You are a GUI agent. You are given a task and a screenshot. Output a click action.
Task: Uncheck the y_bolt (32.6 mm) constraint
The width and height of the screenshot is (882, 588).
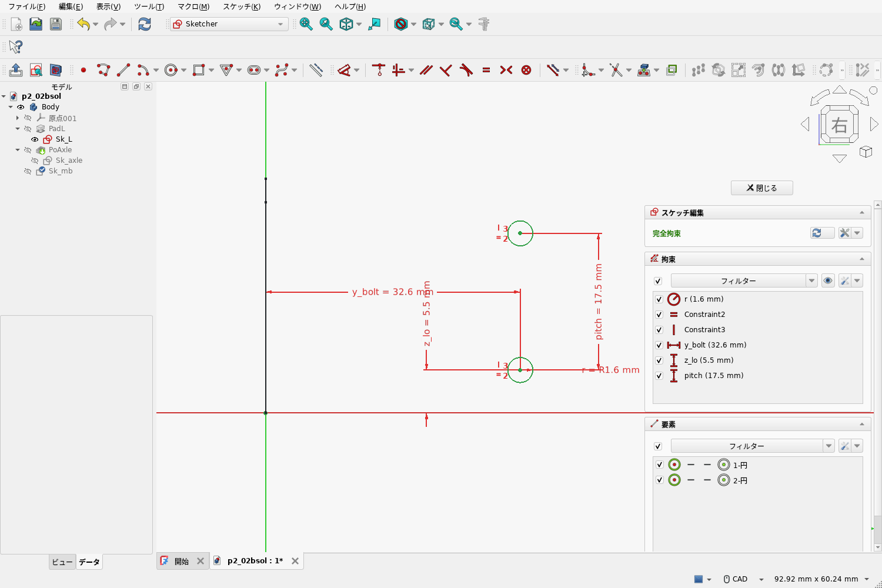[659, 345]
